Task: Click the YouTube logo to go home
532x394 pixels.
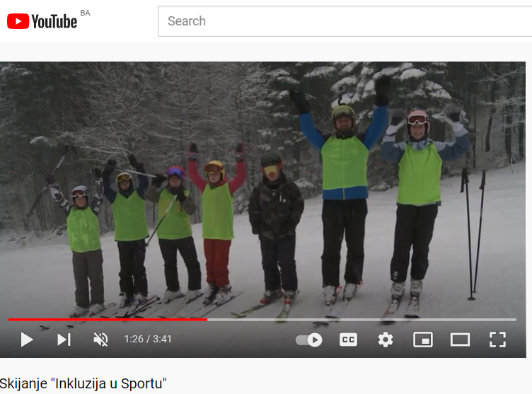Action: 42,21
